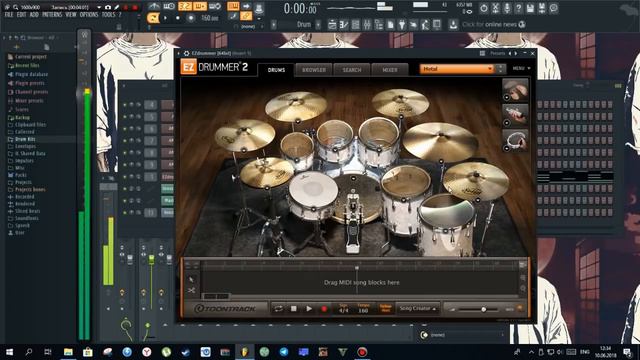Switch to the Drums tab
The width and height of the screenshot is (640, 360).
click(276, 70)
